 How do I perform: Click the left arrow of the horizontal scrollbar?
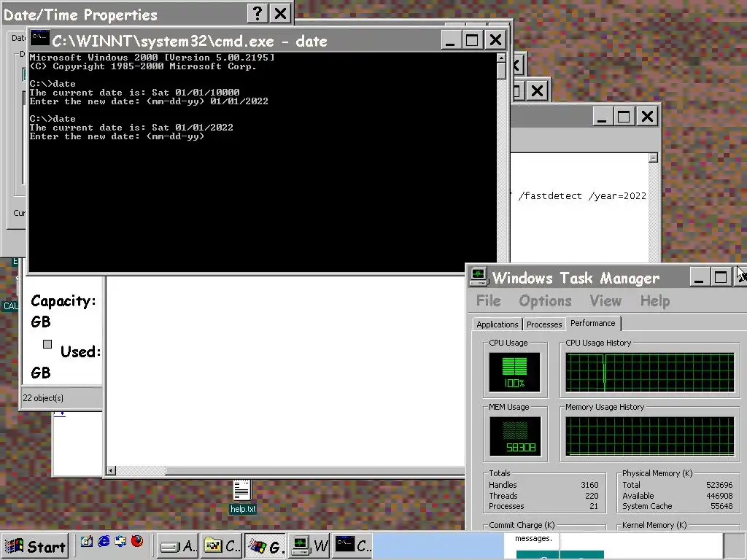[111, 470]
